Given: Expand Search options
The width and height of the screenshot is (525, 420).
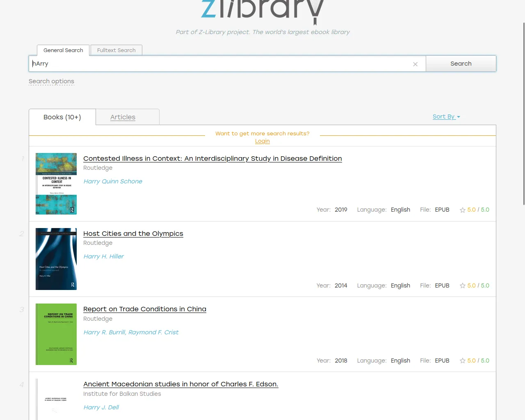Looking at the screenshot, I should click(x=51, y=81).
